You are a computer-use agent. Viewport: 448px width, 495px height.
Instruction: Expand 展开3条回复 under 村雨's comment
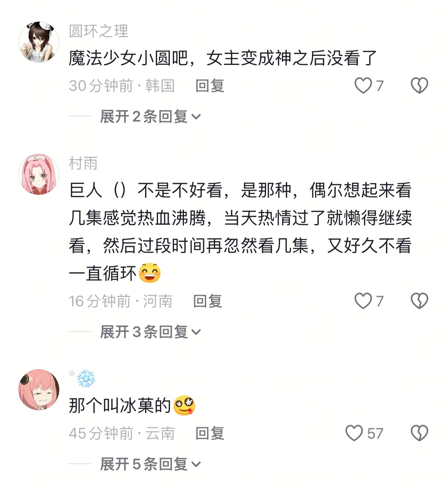[150, 332]
